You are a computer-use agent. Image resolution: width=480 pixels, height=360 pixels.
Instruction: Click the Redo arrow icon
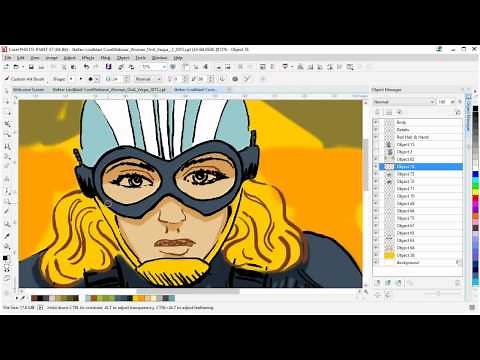point(96,67)
